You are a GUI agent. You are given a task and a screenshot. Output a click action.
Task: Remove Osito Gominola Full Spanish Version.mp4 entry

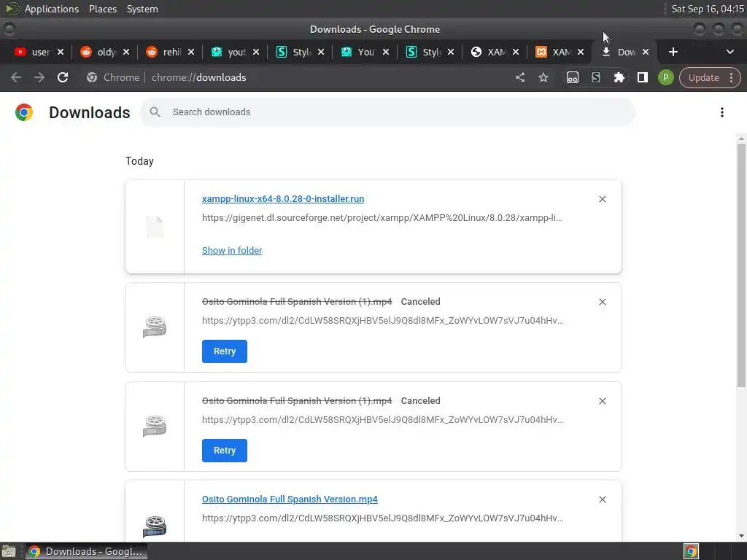click(x=602, y=499)
